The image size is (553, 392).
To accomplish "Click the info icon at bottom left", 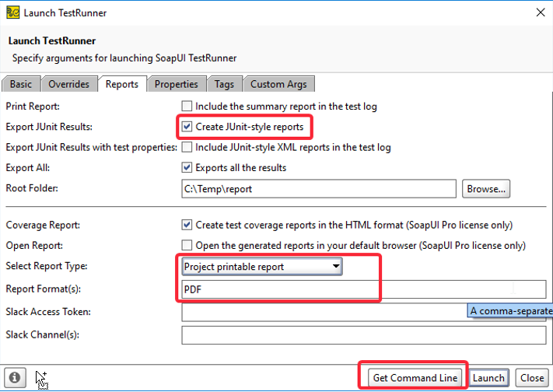I will coord(15,378).
